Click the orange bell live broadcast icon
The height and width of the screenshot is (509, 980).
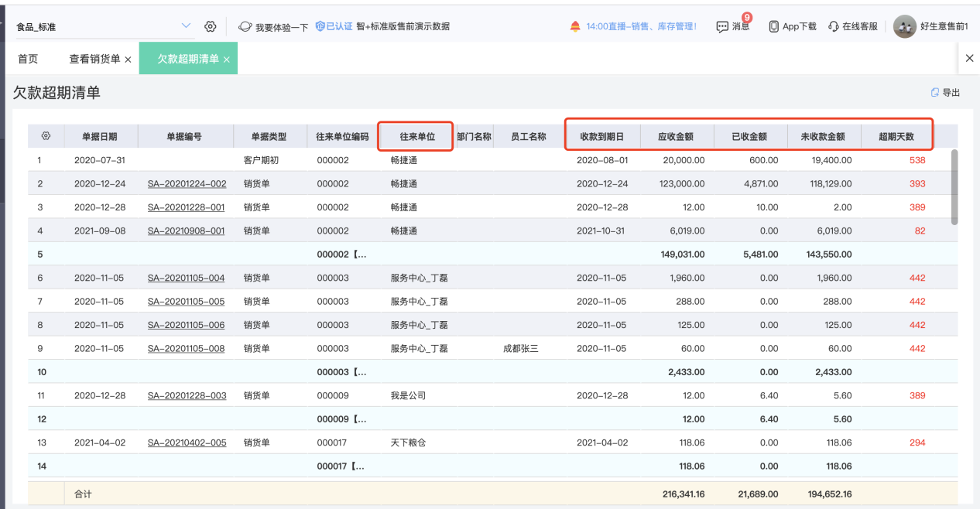click(x=575, y=26)
